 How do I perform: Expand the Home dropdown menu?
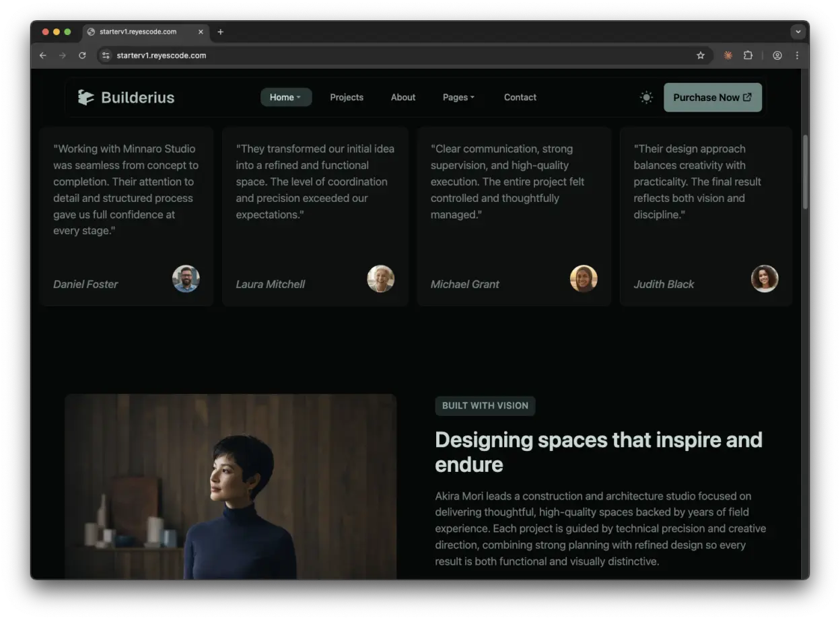[285, 98]
